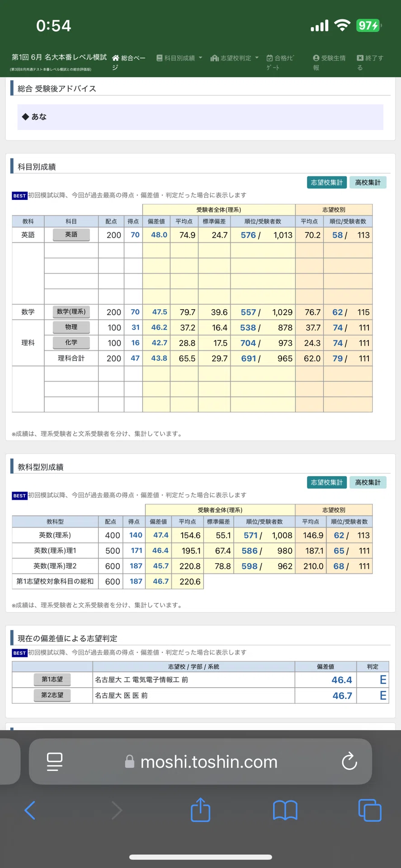Screen dimensions: 401x868
Task: Tap the Wi-Fi indicator in the status bar
Action: (342, 25)
